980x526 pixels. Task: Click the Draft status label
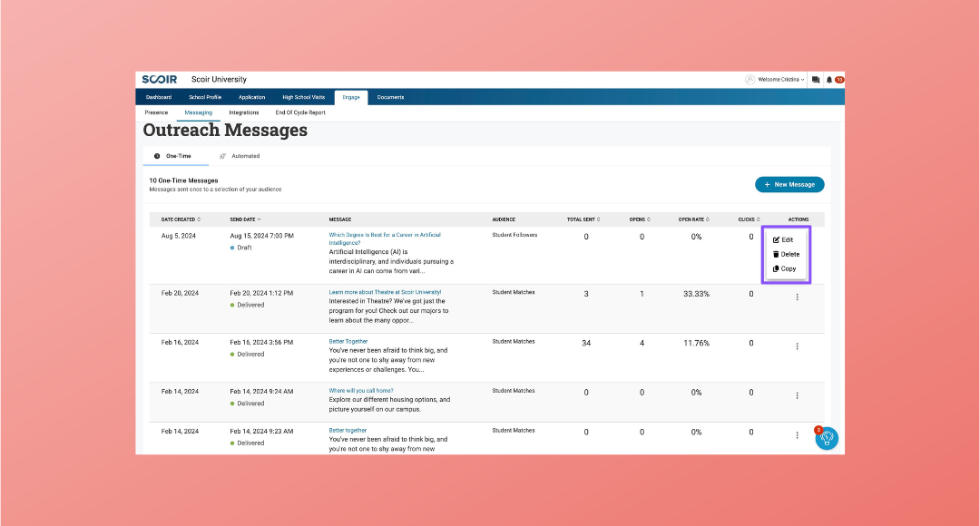pos(241,248)
